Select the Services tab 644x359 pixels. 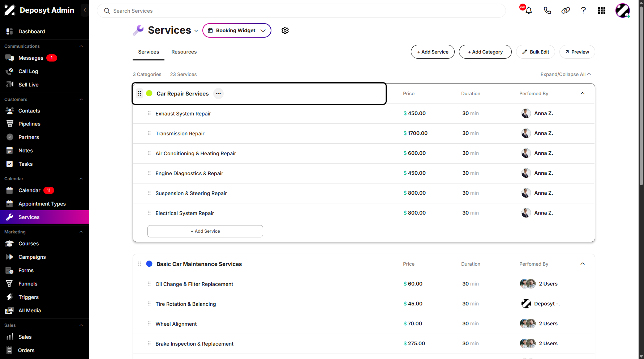[149, 52]
